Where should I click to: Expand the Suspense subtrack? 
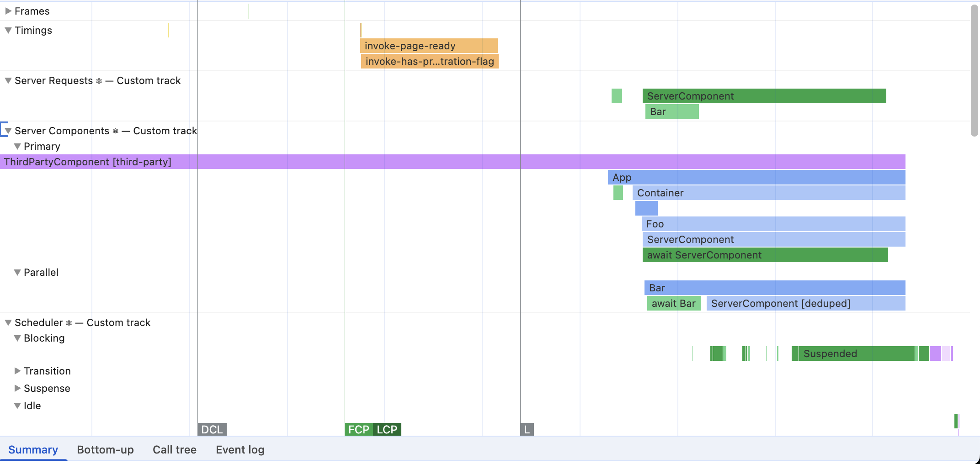point(17,388)
